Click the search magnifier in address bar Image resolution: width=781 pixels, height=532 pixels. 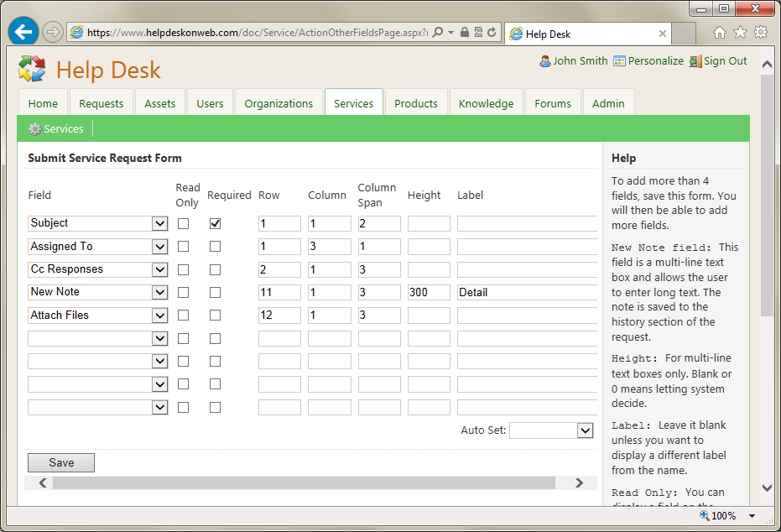click(x=438, y=33)
